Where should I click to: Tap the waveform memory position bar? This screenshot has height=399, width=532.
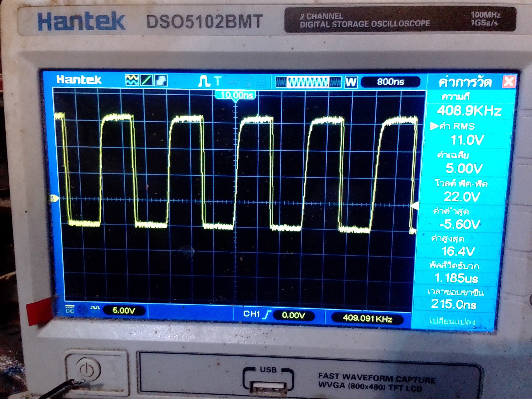tap(308, 82)
